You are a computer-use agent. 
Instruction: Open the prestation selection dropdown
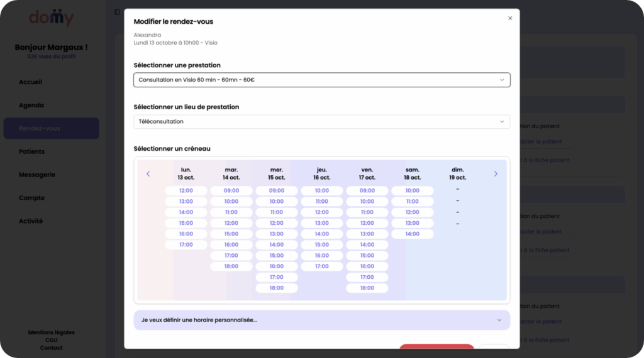321,80
